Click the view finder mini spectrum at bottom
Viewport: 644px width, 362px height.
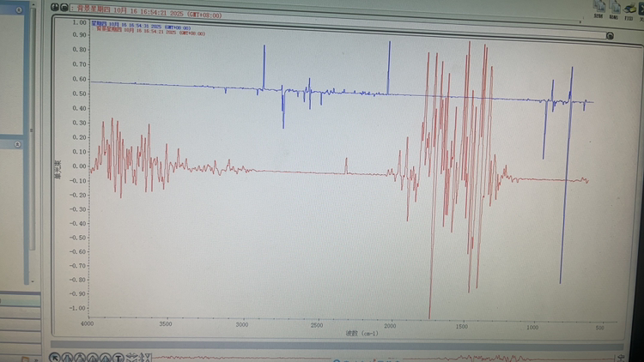tap(384, 358)
